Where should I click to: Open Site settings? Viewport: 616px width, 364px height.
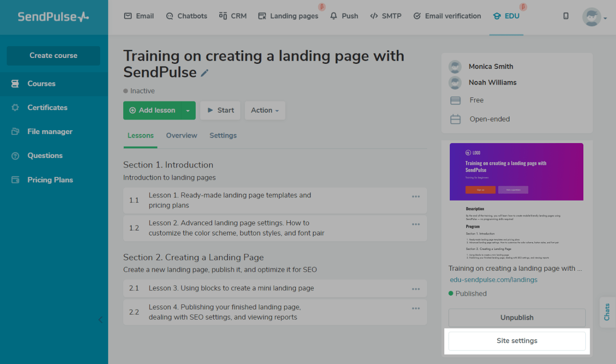[x=517, y=341]
